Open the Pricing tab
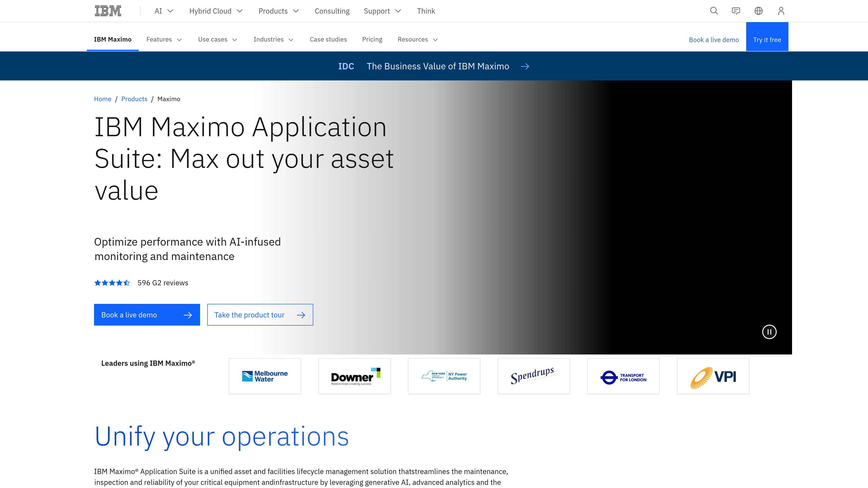Image resolution: width=868 pixels, height=488 pixels. pyautogui.click(x=372, y=39)
